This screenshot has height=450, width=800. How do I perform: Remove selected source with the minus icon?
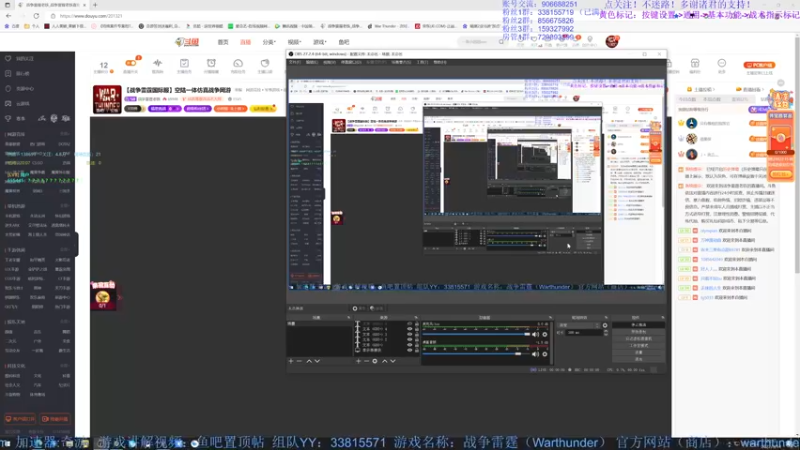coord(366,361)
